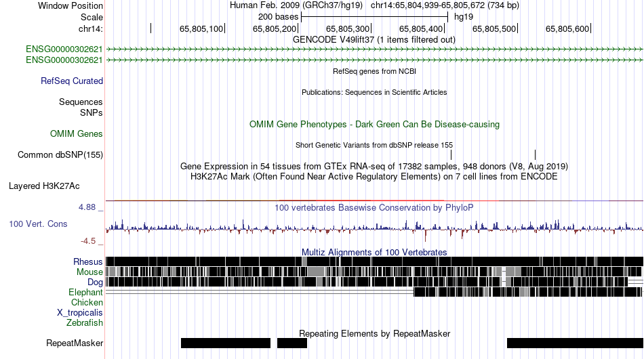
Task: Select the 100 Vert. Cons track label
Action: (38, 224)
